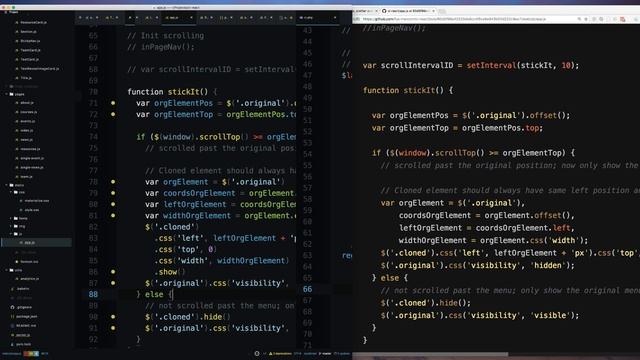Expand the img folder in the file tree
This screenshot has width=640, height=360.
(11, 226)
